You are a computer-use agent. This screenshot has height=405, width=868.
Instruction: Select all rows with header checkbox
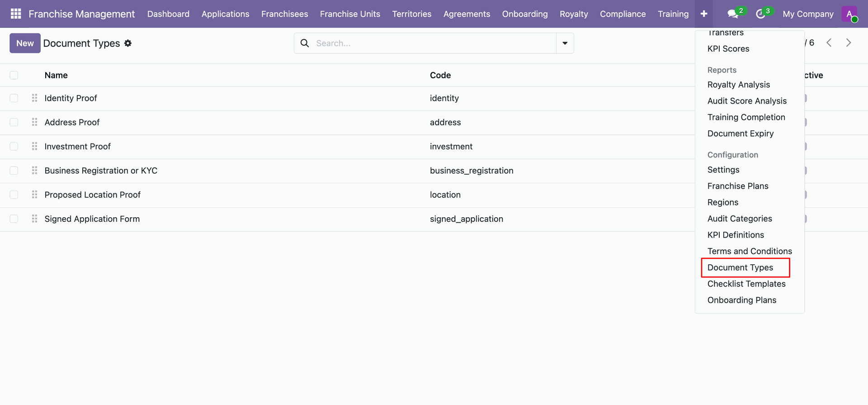(x=14, y=75)
